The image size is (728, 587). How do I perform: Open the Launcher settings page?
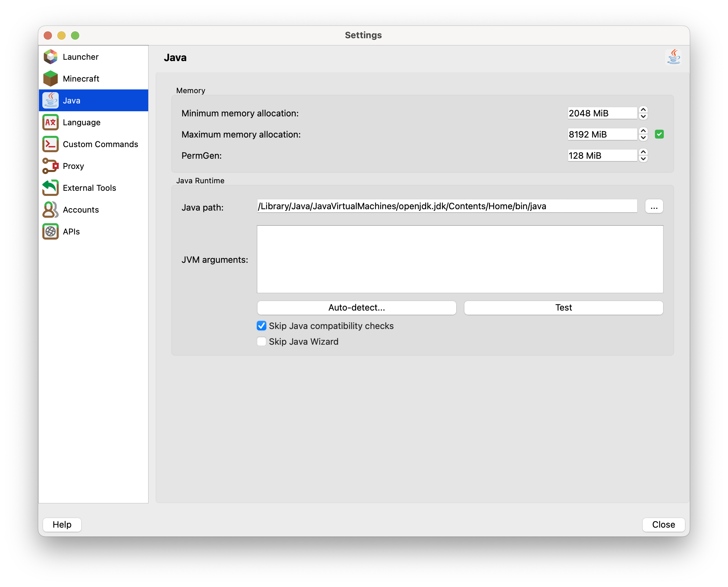[x=94, y=57]
